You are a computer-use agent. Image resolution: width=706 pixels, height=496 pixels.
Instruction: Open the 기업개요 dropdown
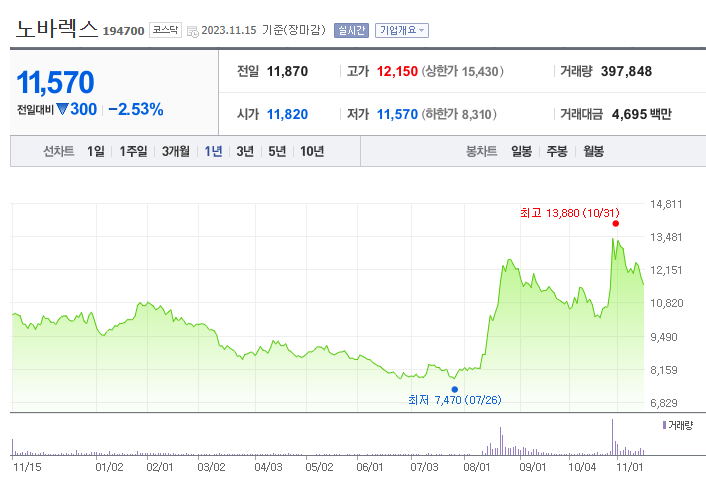402,31
